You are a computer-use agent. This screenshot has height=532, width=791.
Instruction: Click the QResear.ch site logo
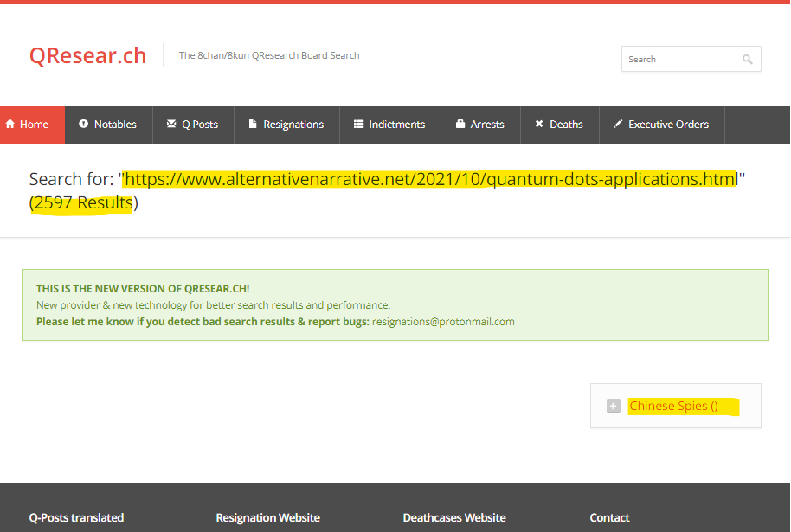[87, 55]
